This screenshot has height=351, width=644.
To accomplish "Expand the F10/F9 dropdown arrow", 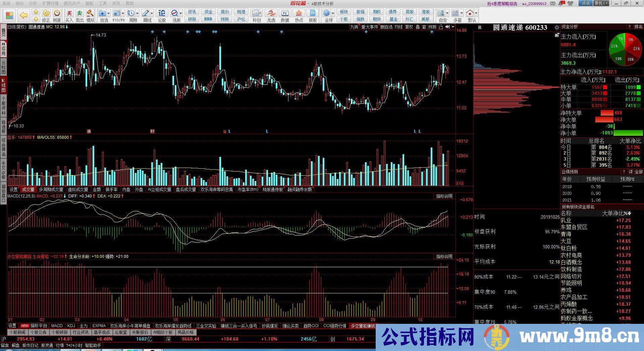I will click(123, 13).
